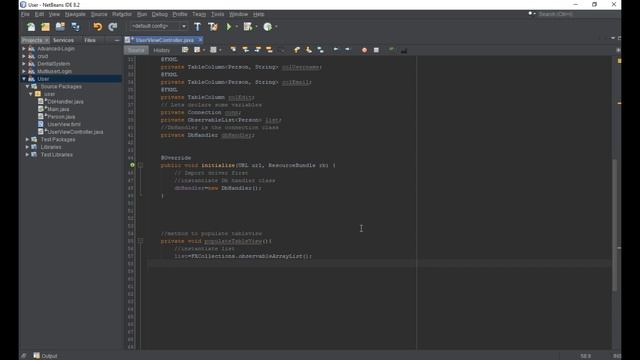Click the Undo icon in main toolbar

click(x=97, y=27)
